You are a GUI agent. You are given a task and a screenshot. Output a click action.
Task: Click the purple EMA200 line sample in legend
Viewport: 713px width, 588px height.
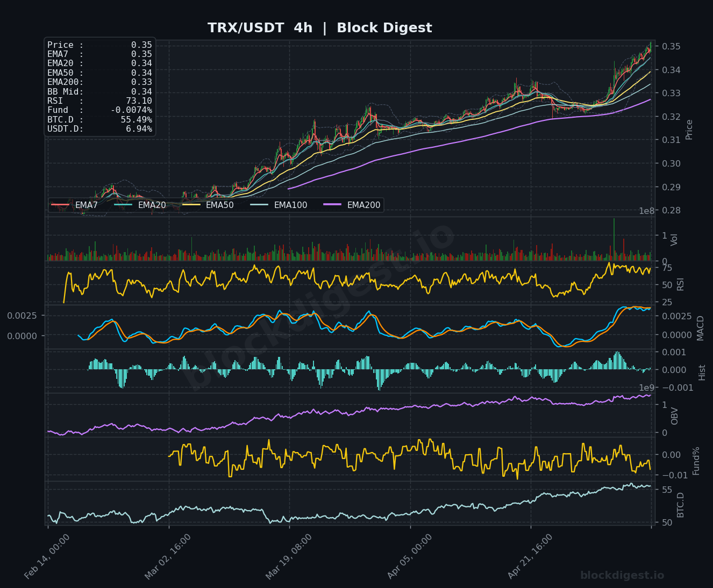pyautogui.click(x=333, y=205)
